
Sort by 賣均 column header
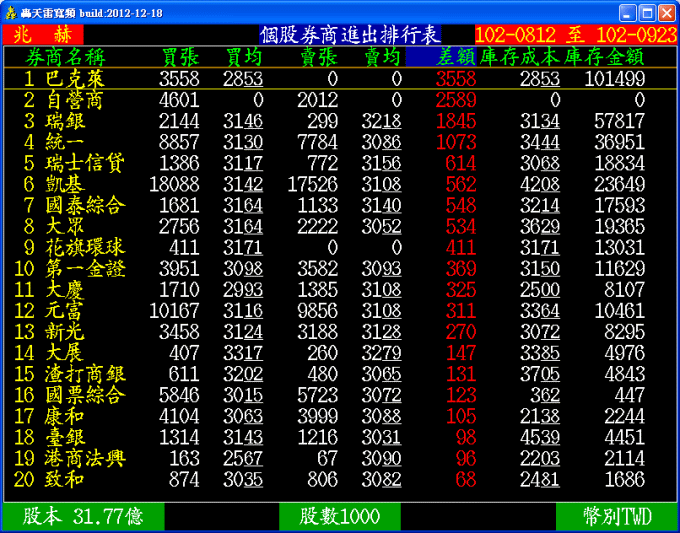coord(382,57)
